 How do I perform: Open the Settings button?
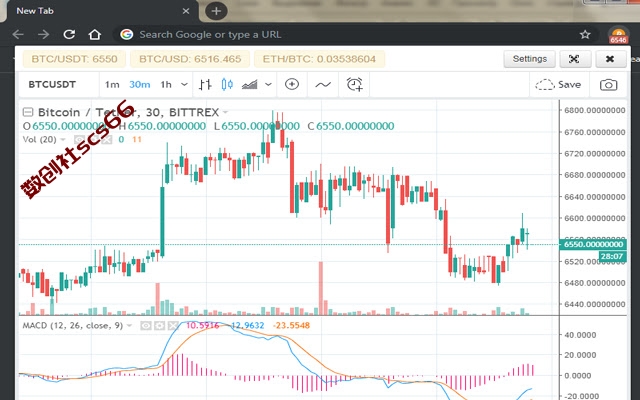tap(529, 59)
